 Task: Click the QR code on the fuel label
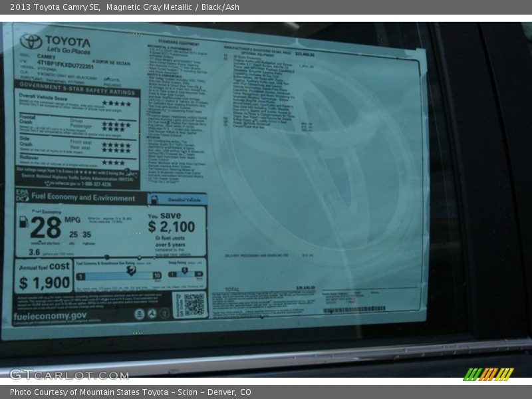(x=194, y=305)
